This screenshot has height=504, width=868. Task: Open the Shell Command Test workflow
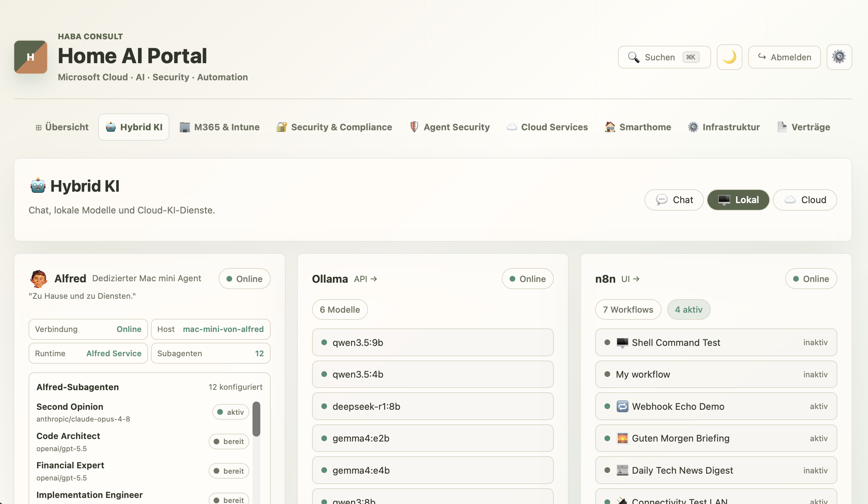[x=716, y=342]
